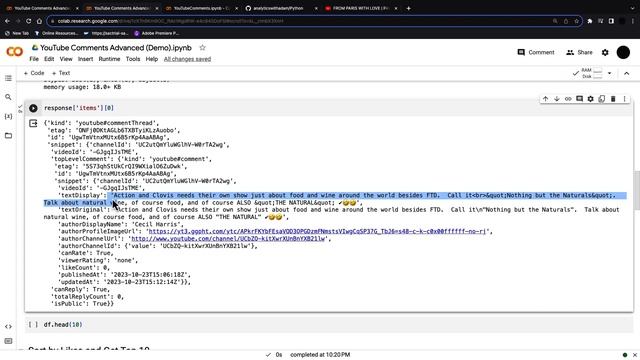Open the variables inspector panel
Image resolution: width=640 pixels, height=360 pixels.
click(8, 116)
